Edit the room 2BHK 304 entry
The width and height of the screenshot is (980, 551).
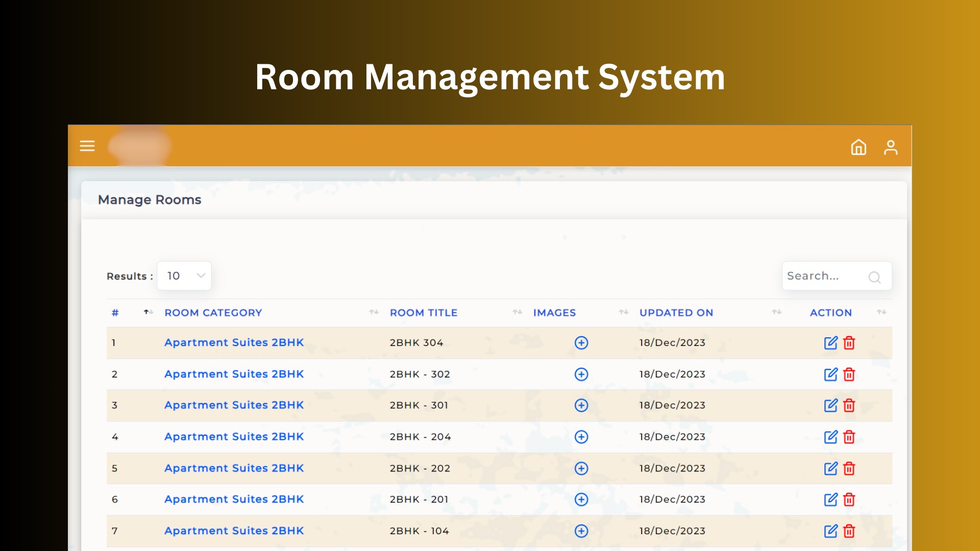[x=831, y=343]
